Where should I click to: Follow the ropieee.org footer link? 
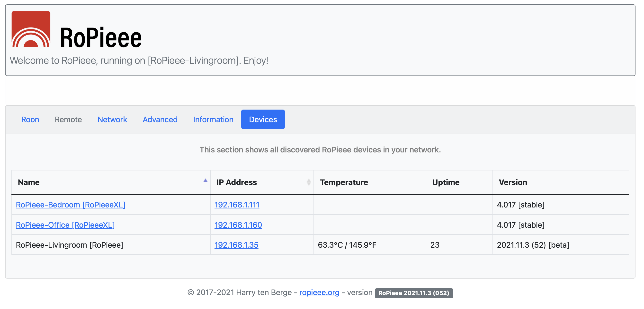pos(319,292)
